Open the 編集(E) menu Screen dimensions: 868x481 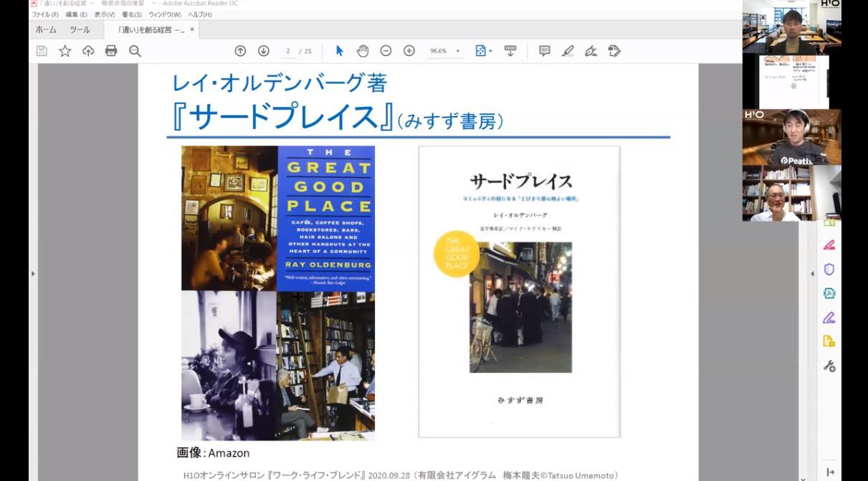[x=76, y=14]
